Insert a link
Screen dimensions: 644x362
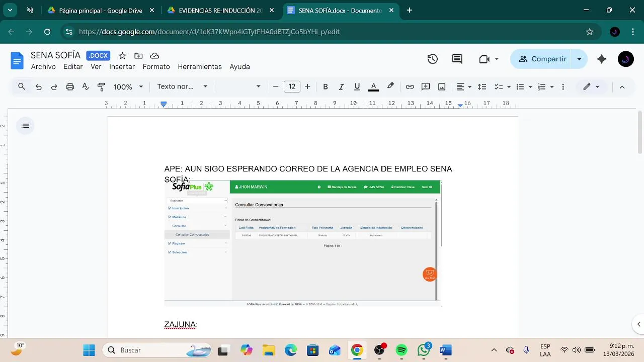410,87
